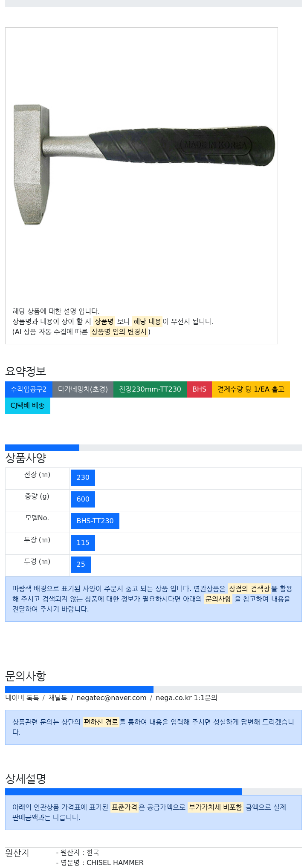Click the highlighted 편하신 경로 text
This screenshot has width=307, height=868.
tap(101, 722)
